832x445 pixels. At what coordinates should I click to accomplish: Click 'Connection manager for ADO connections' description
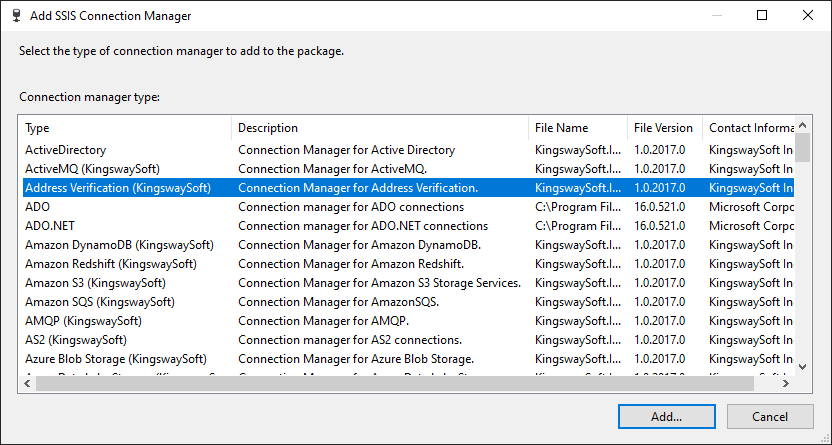tap(351, 207)
